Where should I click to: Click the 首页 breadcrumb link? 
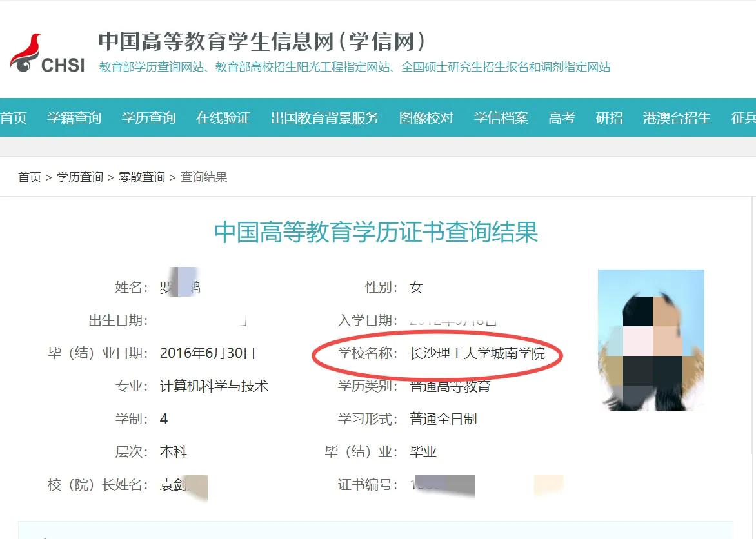click(28, 177)
